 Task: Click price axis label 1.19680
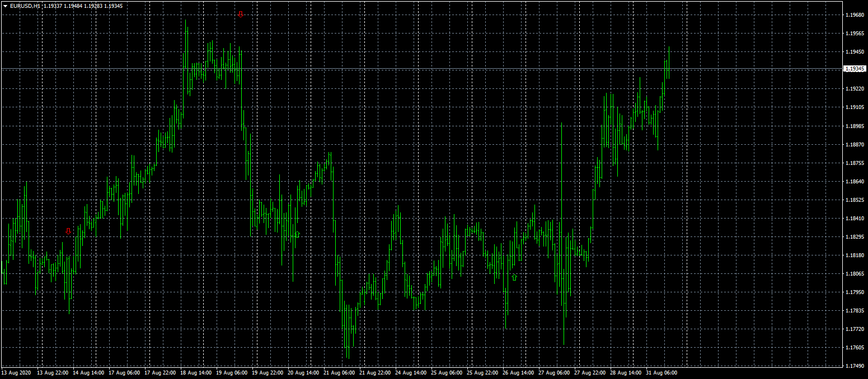(854, 15)
